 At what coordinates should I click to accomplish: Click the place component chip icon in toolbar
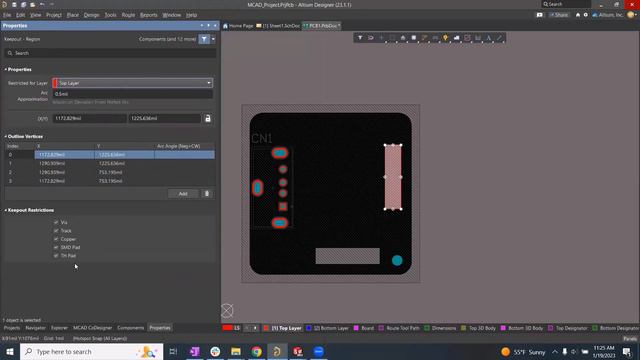[x=413, y=38]
